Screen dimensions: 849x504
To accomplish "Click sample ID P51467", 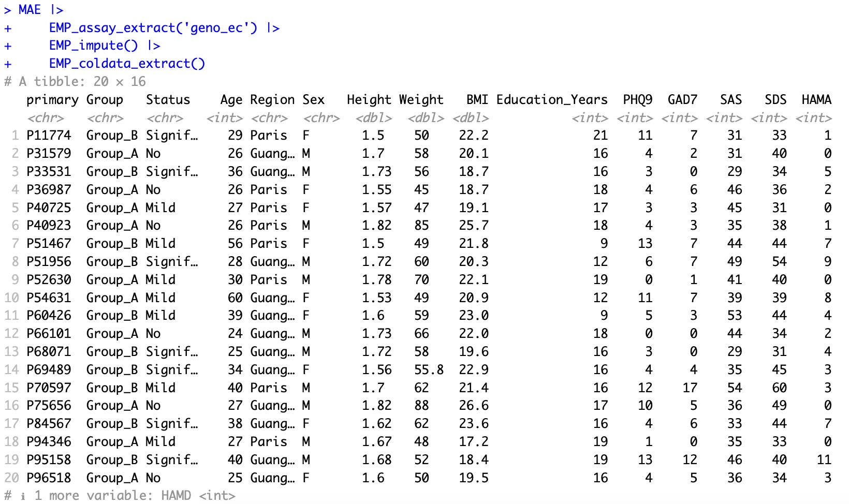I will [x=49, y=244].
